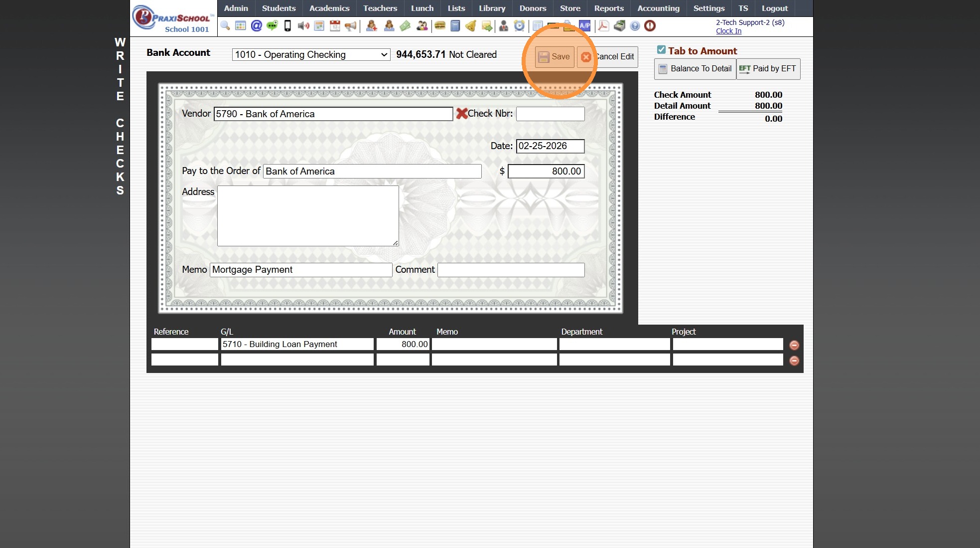Clear the vendor with the red X

[x=461, y=114]
